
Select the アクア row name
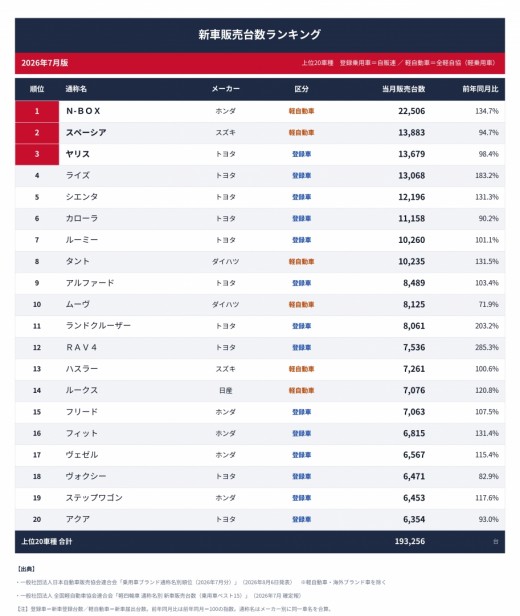(x=78, y=519)
